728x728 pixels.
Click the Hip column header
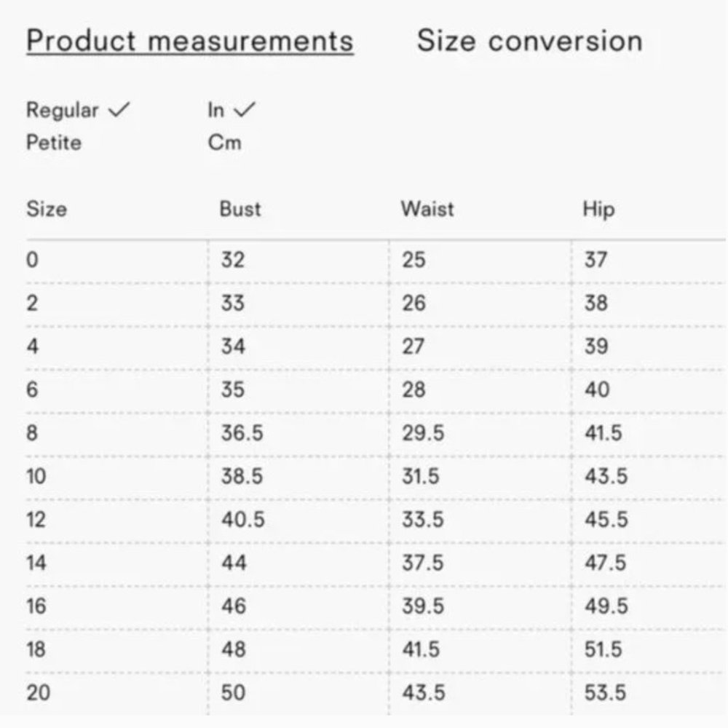click(x=598, y=210)
